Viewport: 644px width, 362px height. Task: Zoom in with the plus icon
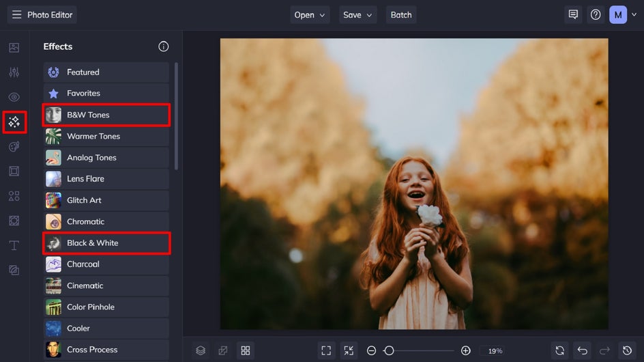click(466, 350)
